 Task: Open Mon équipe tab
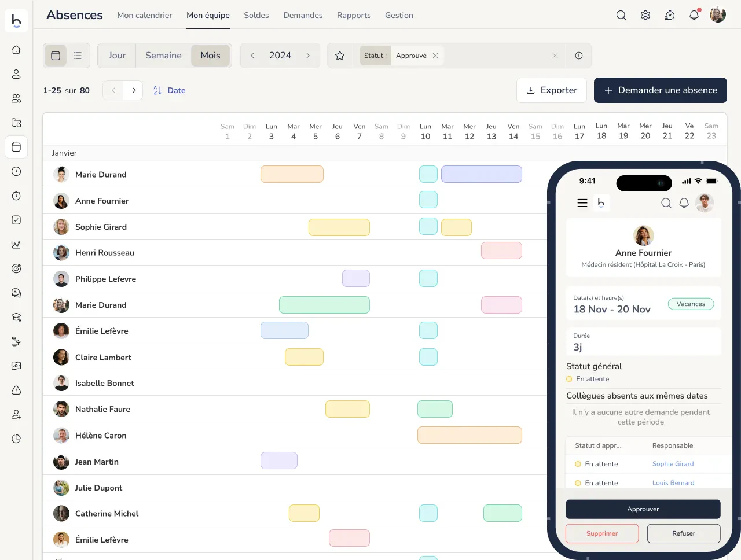pos(208,15)
